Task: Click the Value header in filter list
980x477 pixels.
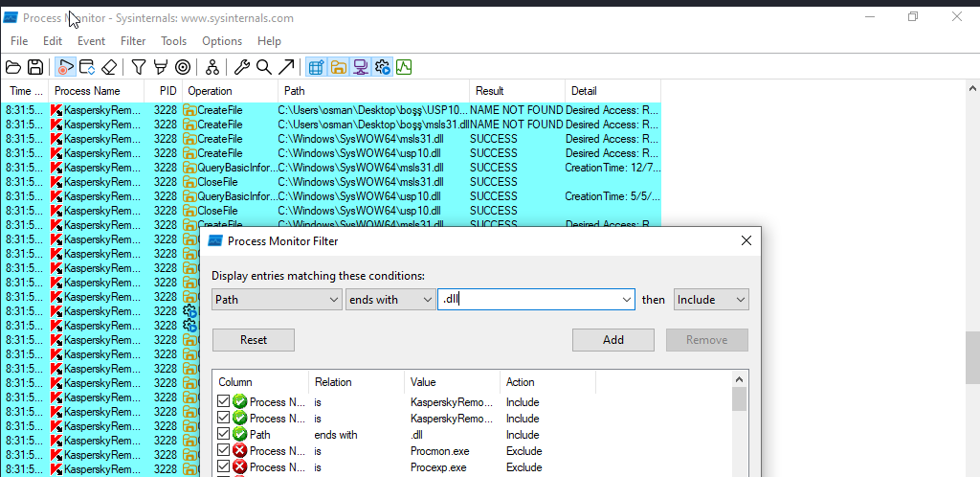Action: point(452,382)
